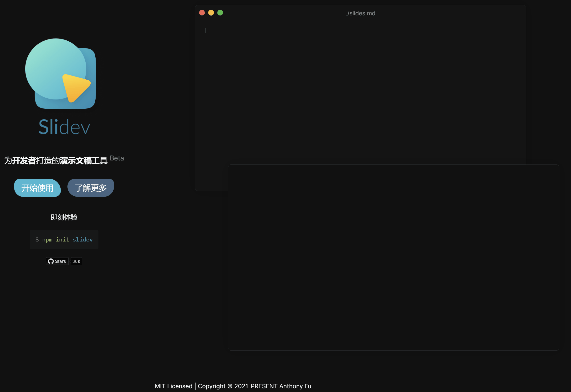Viewport: 571px width, 392px height.
Task: Click the 为开发者打造的演示文稿工具 tagline
Action: [56, 161]
